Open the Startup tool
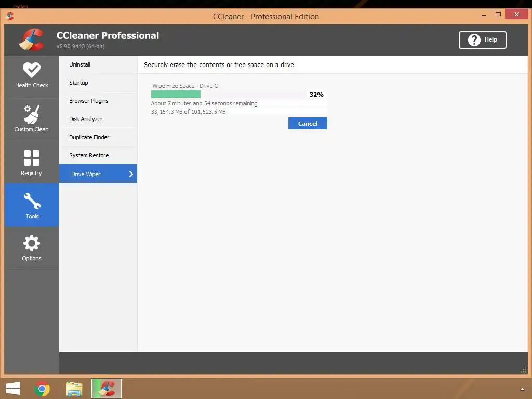 (x=98, y=83)
